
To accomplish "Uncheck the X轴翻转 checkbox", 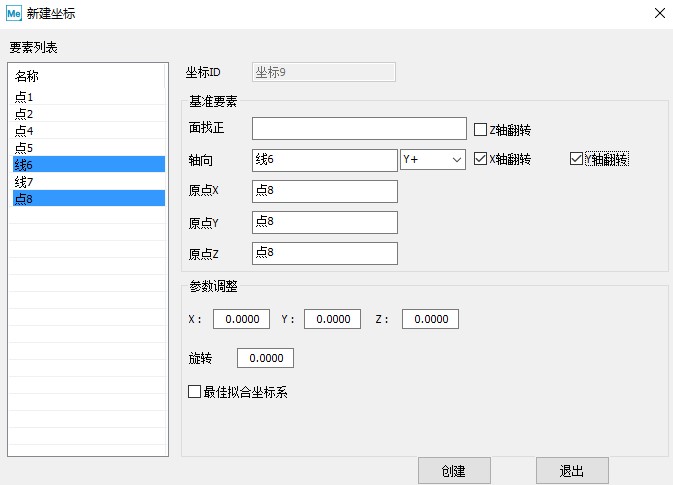I will tap(480, 159).
